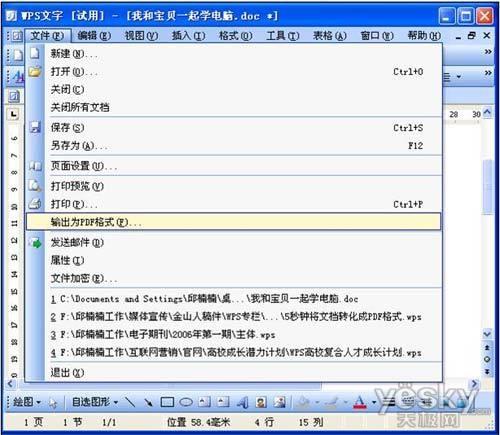Screen dimensions: 500x435
Task: Insert a horizontal text box
Action: pyautogui.click(x=204, y=402)
